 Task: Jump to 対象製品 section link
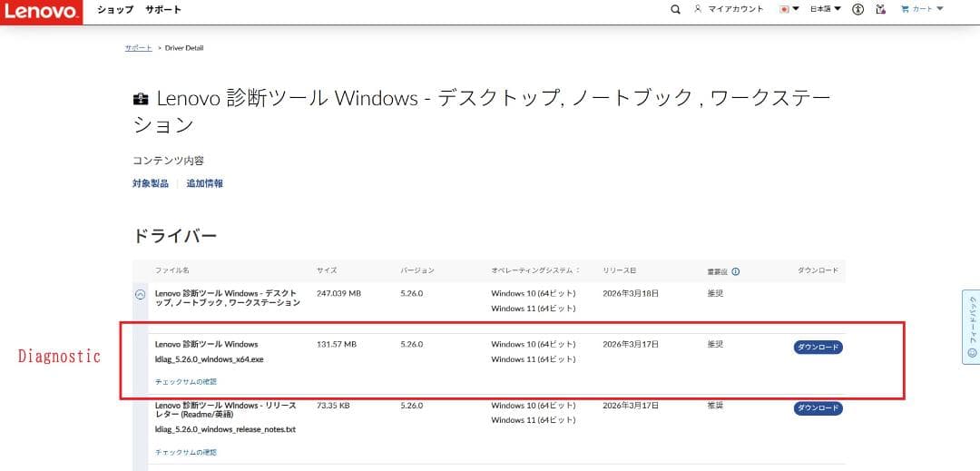(150, 183)
